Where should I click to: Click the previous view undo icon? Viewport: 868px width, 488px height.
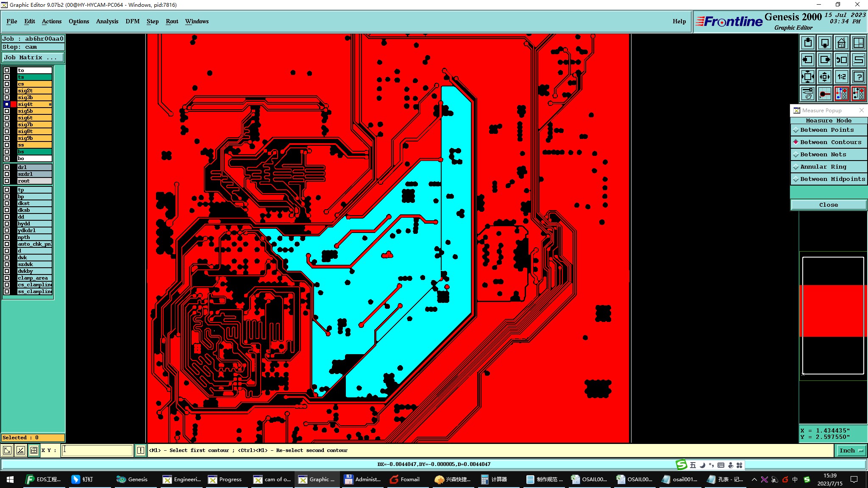[x=841, y=60]
